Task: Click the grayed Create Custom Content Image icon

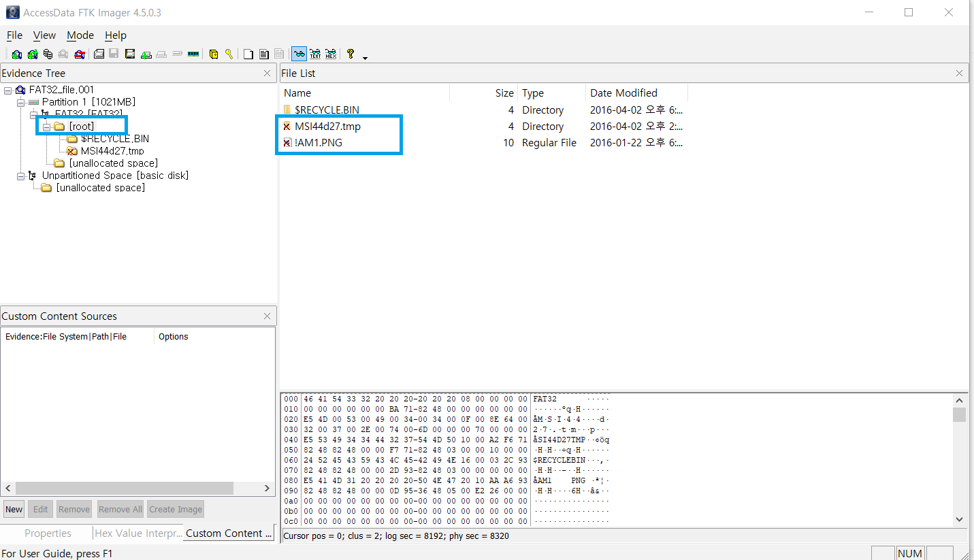Action: tap(161, 54)
